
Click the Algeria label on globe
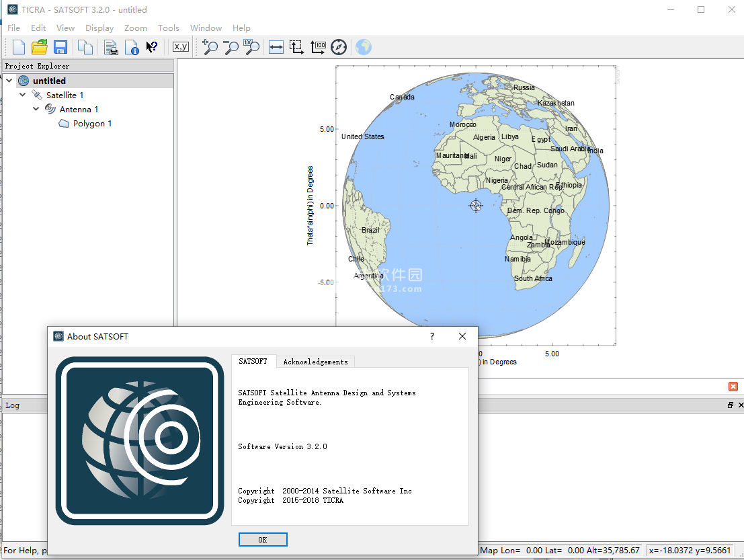484,137
